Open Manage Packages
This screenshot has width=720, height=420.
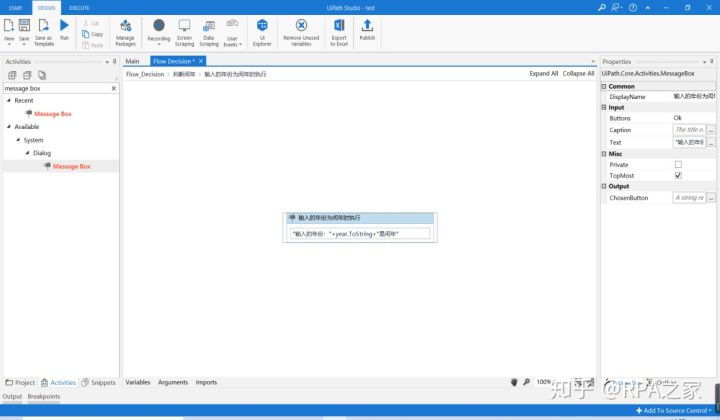(125, 33)
